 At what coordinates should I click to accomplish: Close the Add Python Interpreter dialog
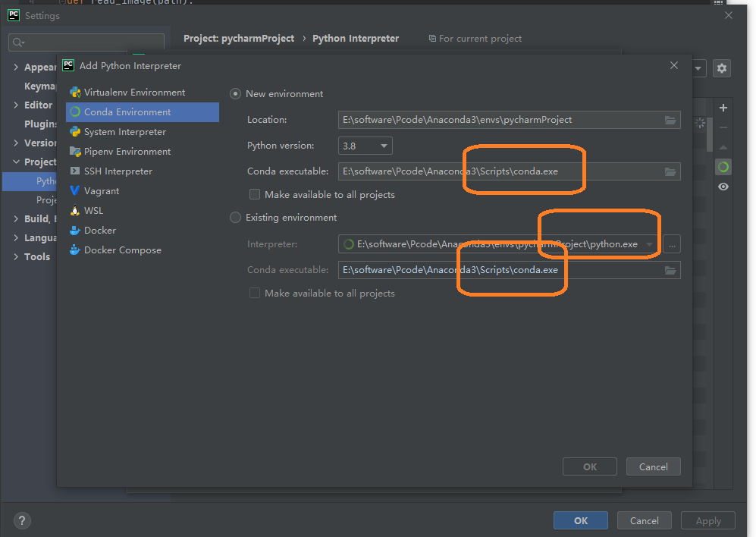pyautogui.click(x=674, y=65)
